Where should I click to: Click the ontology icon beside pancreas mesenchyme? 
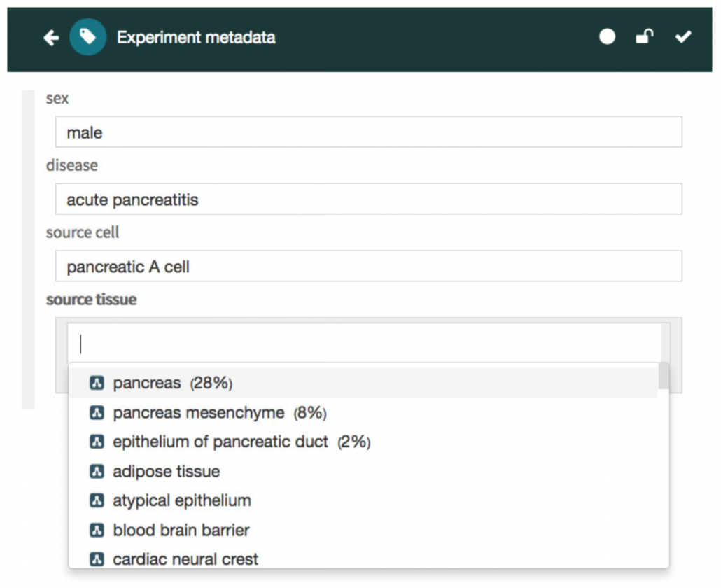tap(97, 412)
